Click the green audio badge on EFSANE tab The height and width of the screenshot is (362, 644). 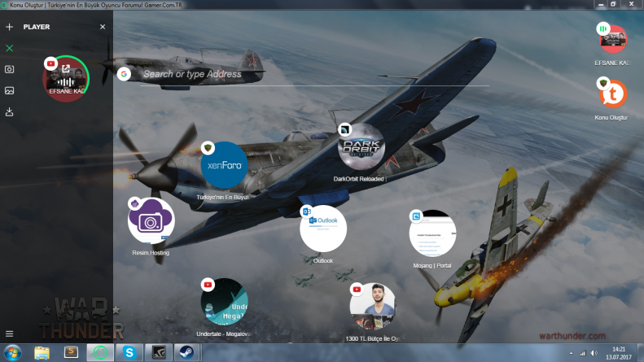click(x=603, y=28)
